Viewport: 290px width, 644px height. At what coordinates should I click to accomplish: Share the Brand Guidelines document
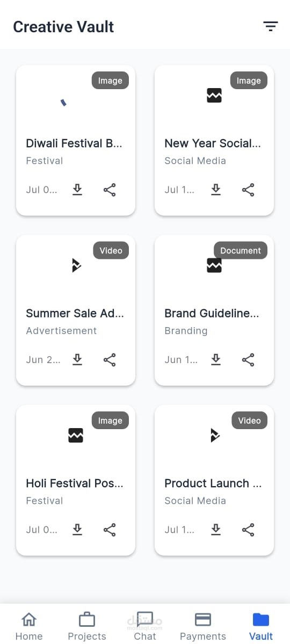[248, 360]
